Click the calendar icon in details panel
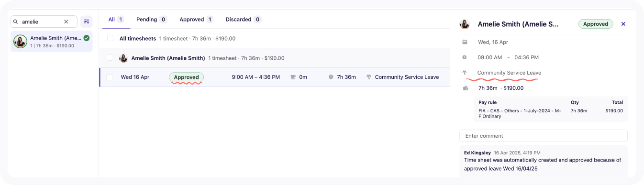This screenshot has width=644, height=185. pos(465,42)
